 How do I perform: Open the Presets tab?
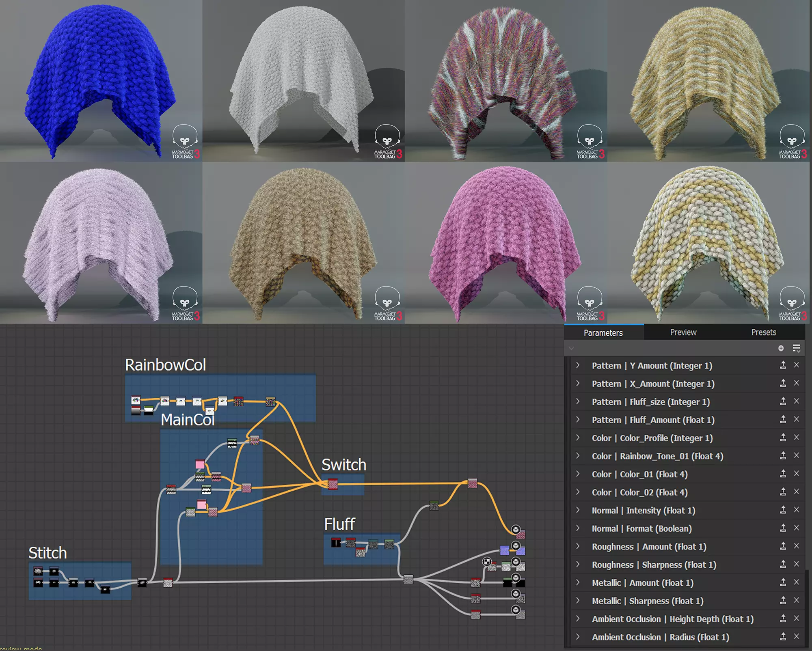[763, 332]
